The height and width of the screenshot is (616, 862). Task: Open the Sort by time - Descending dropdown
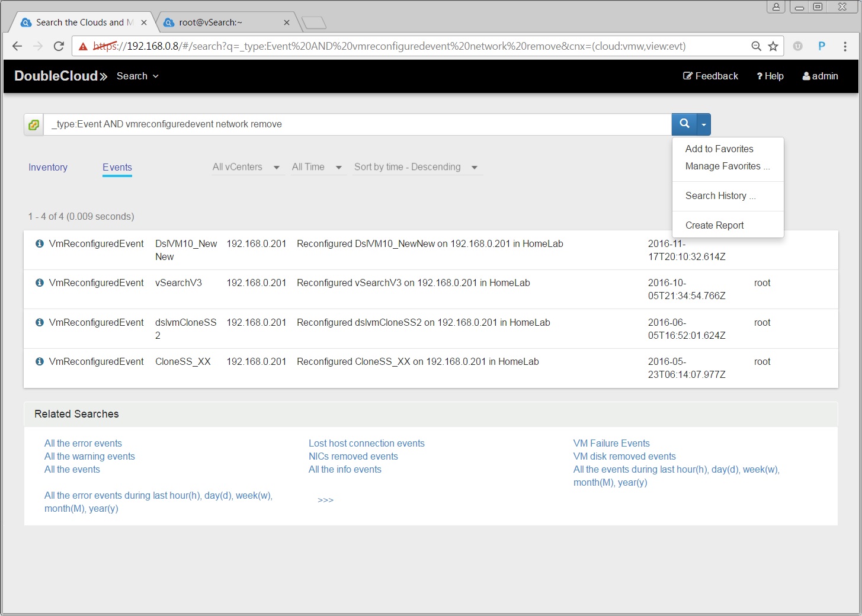[x=415, y=167]
